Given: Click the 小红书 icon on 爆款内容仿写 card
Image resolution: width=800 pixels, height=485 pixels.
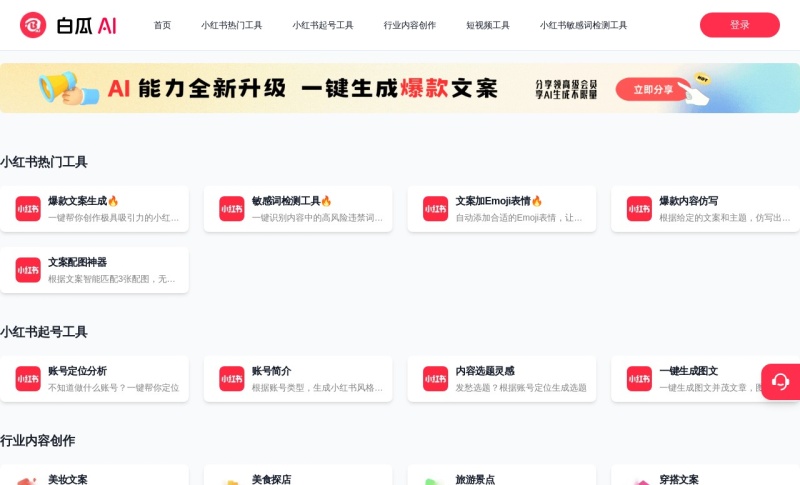Looking at the screenshot, I should (639, 209).
